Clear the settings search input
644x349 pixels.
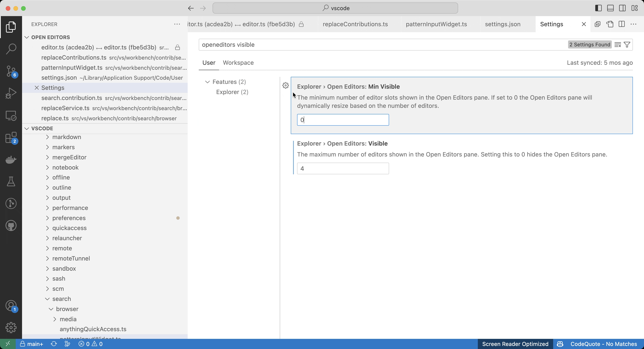point(617,44)
